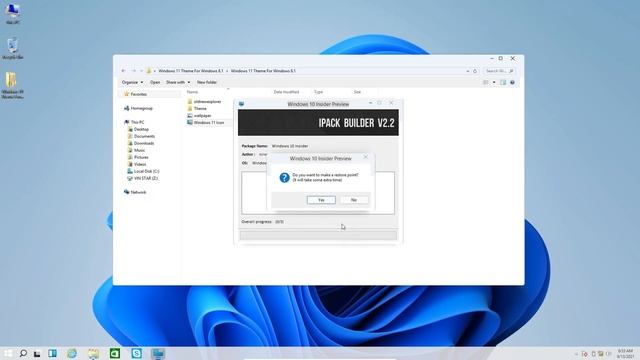
Task: Sort by the Name column header
Action: (192, 92)
